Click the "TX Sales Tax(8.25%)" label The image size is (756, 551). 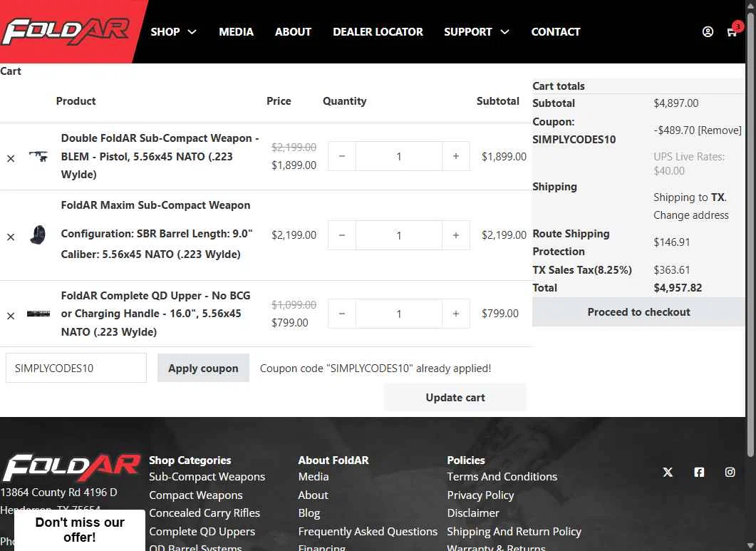pyautogui.click(x=582, y=270)
